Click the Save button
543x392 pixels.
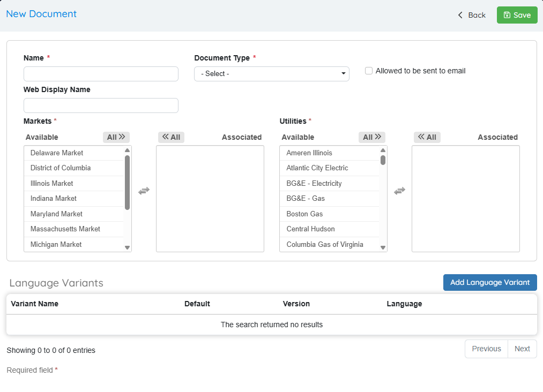click(x=517, y=15)
